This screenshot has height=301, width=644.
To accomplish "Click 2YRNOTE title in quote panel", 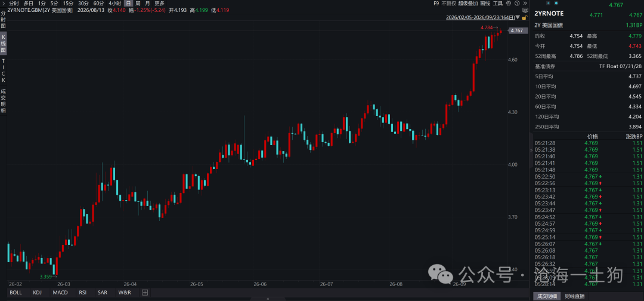I will tap(549, 13).
